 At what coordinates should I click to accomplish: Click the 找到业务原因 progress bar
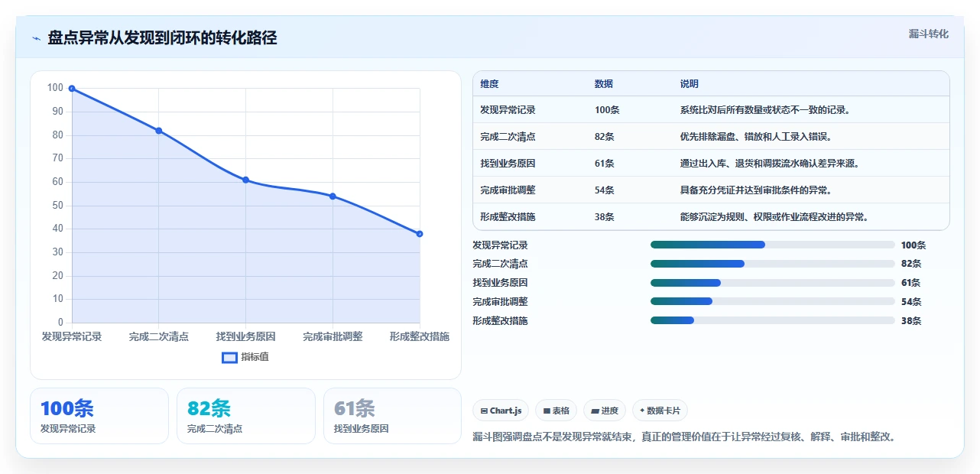point(772,283)
